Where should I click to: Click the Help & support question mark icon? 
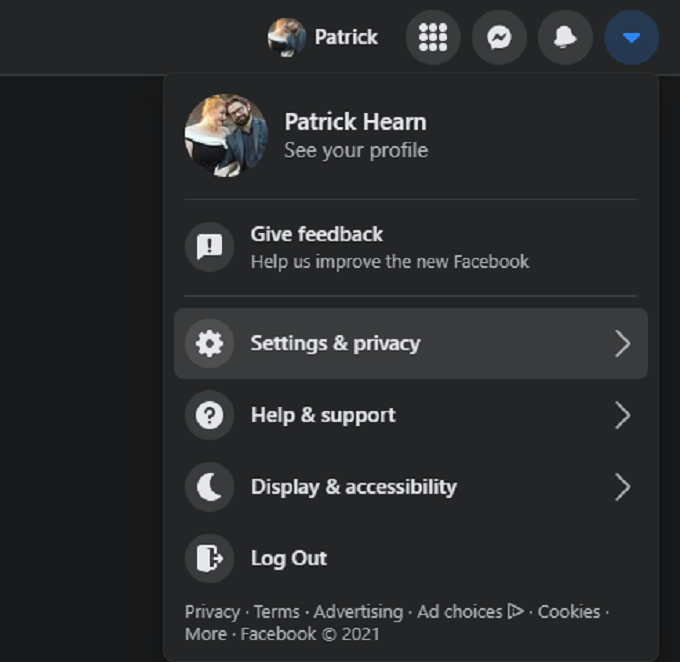click(x=209, y=415)
